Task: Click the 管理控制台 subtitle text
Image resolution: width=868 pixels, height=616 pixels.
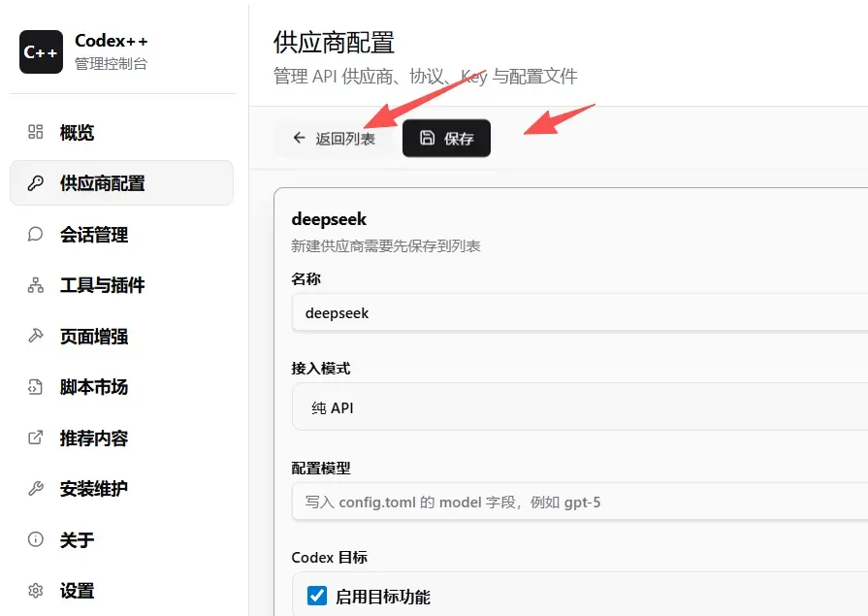Action: pyautogui.click(x=112, y=64)
